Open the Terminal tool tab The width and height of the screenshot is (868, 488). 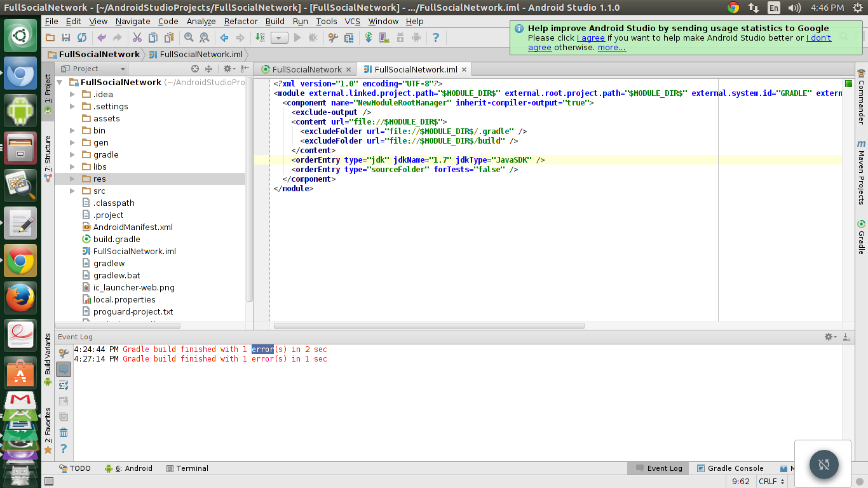(187, 468)
